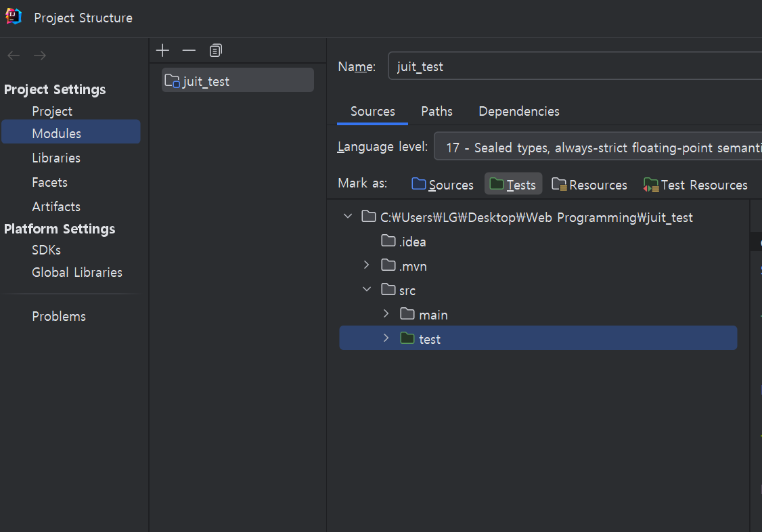762x532 pixels.
Task: Expand the main folder
Action: pos(386,314)
